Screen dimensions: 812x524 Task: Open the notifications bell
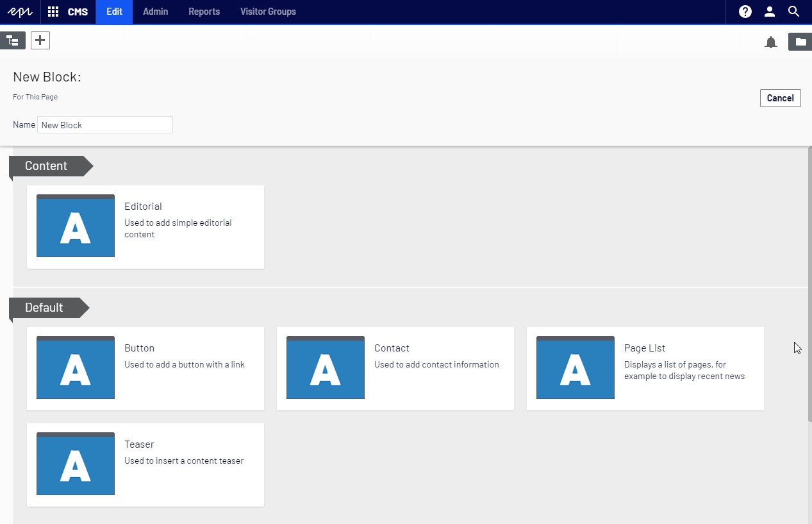[x=771, y=42]
